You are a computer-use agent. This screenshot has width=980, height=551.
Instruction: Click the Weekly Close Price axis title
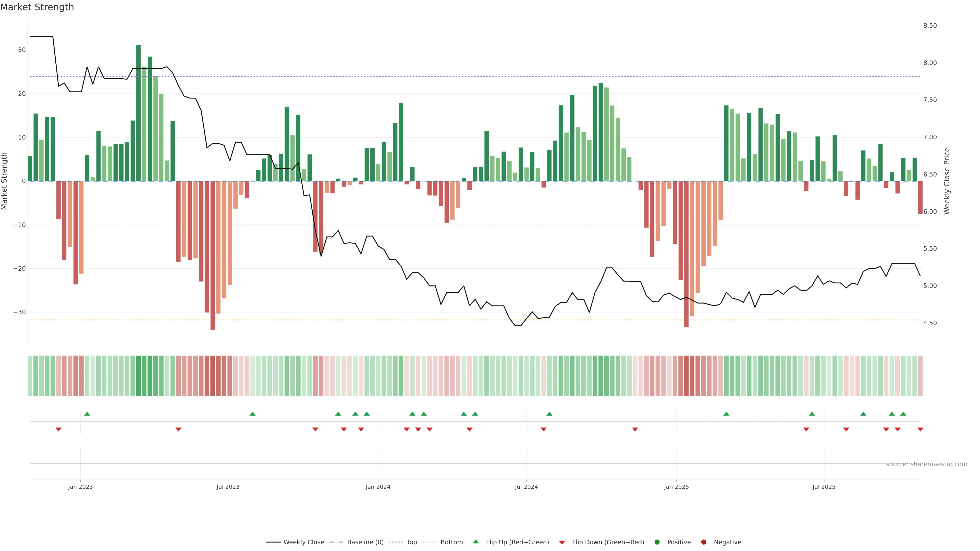[947, 181]
